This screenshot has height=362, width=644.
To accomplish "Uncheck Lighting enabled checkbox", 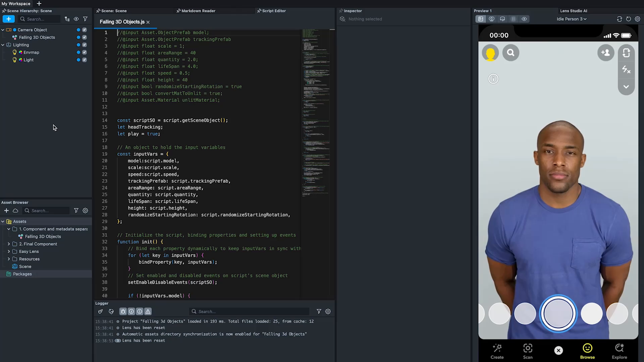I will (85, 45).
